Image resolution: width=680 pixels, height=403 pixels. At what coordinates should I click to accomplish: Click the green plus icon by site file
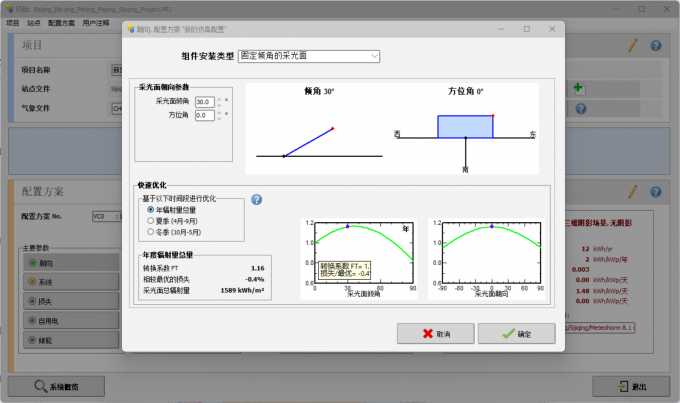tap(578, 88)
